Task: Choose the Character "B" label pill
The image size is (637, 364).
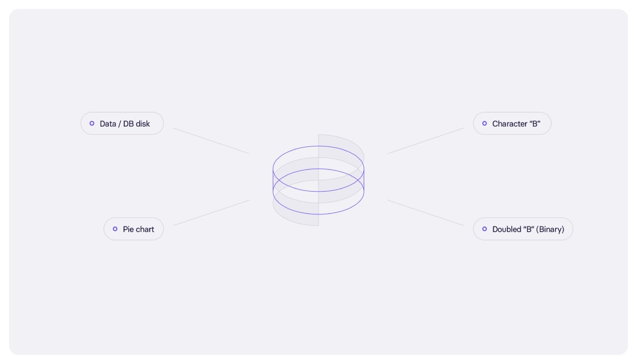Action: 516,124
